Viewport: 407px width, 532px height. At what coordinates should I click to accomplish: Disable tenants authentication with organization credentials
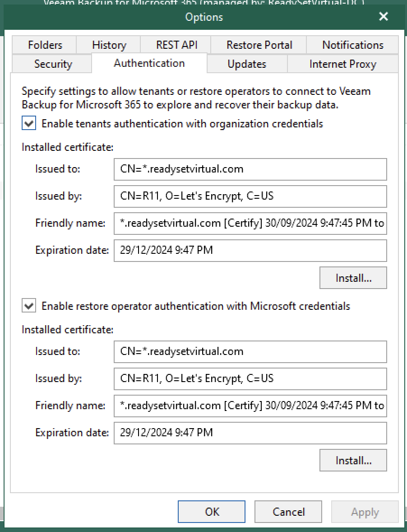[x=28, y=123]
